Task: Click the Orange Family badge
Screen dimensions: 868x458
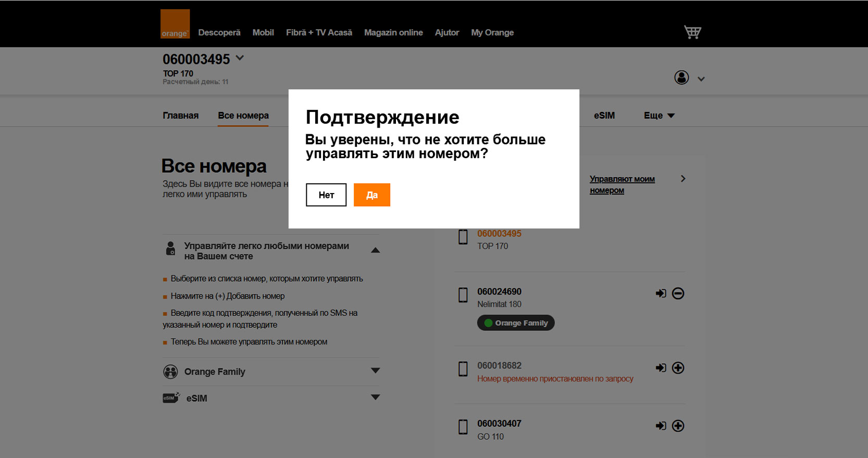Action: [x=516, y=323]
